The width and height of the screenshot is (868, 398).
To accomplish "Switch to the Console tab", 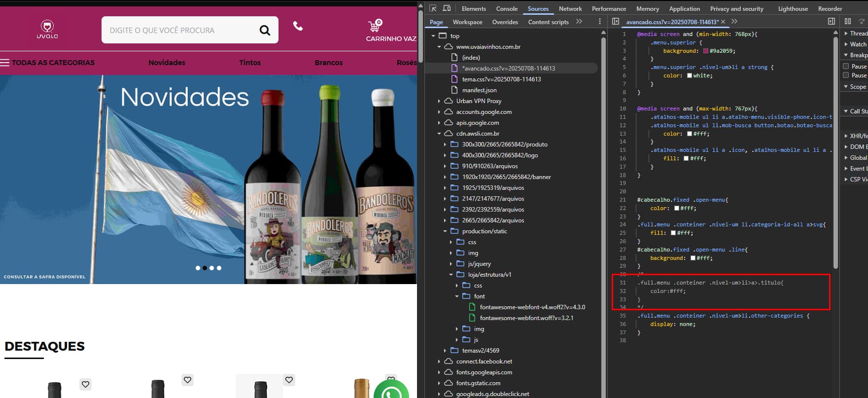I will click(x=507, y=9).
